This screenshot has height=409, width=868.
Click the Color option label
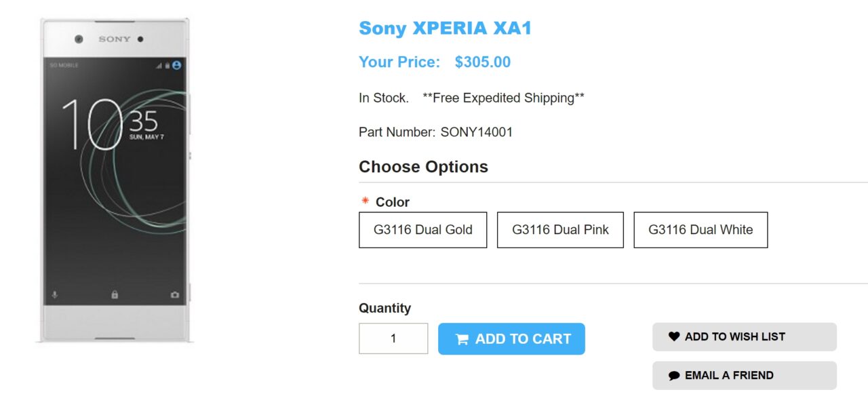point(393,202)
